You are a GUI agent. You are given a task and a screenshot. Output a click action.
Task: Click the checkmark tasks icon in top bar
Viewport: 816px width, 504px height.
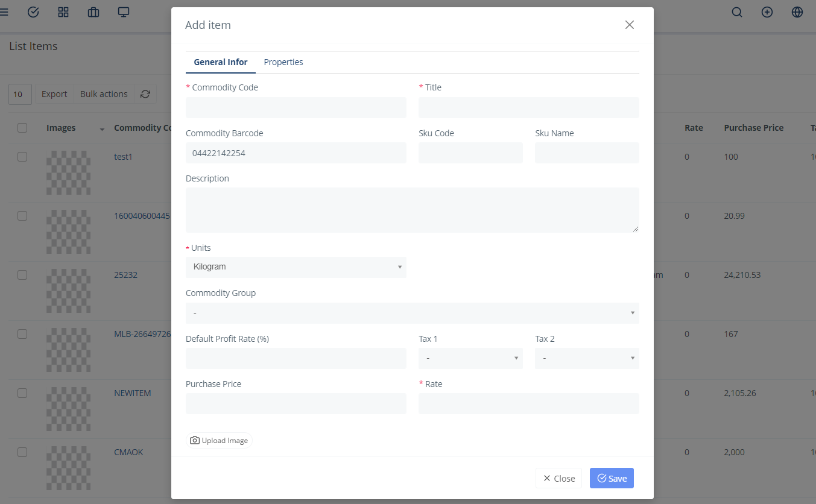pos(33,11)
